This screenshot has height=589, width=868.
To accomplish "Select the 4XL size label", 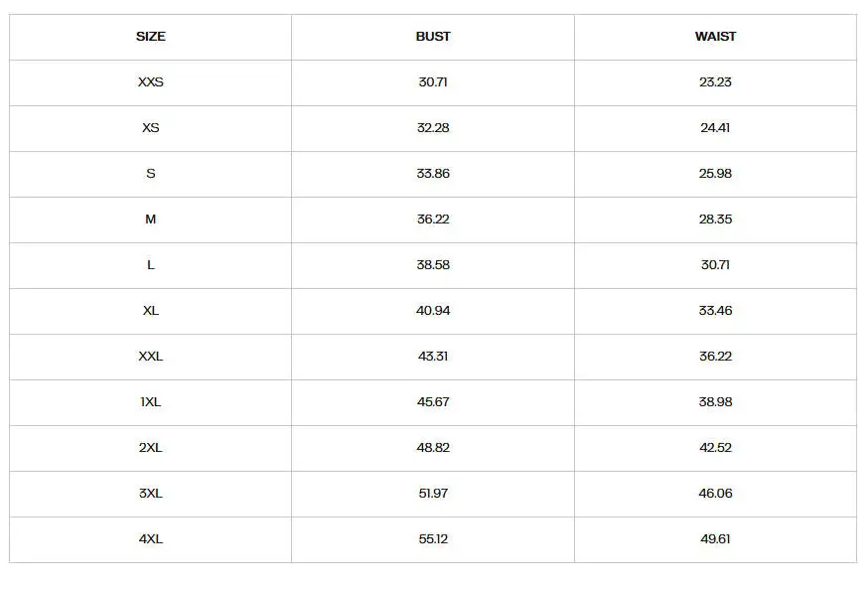I will (x=151, y=539).
